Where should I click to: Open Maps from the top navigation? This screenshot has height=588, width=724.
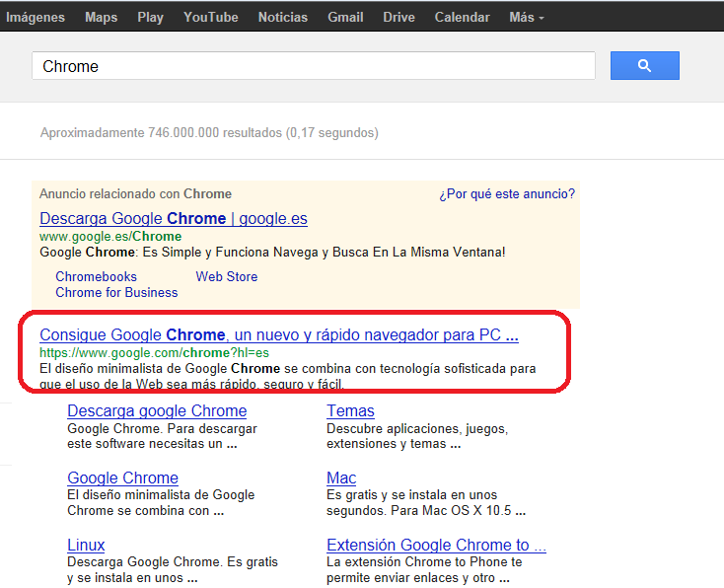tap(101, 17)
